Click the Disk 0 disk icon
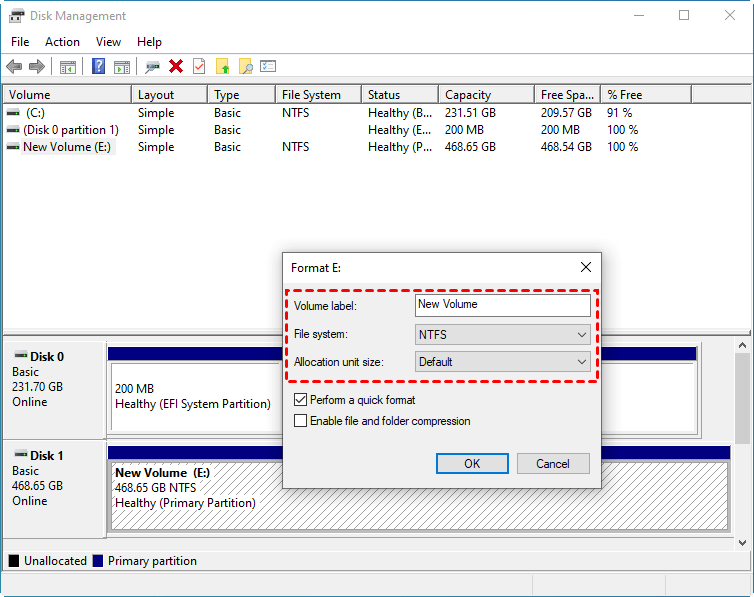 point(21,356)
